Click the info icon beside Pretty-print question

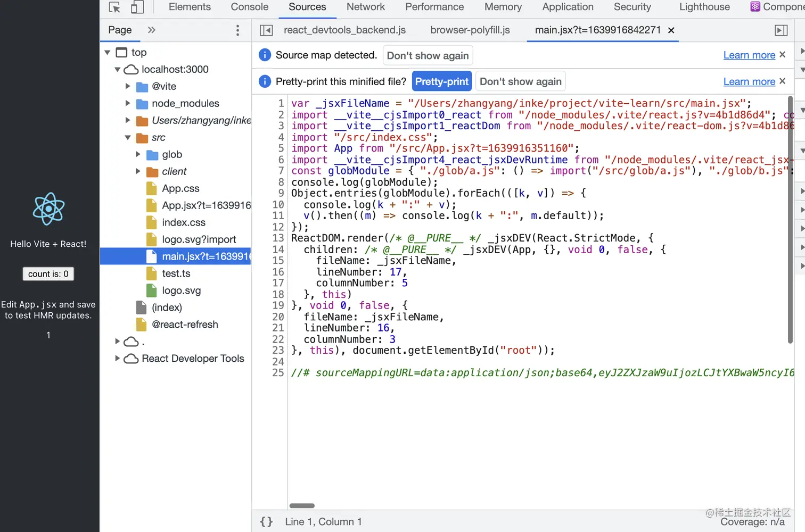click(265, 81)
